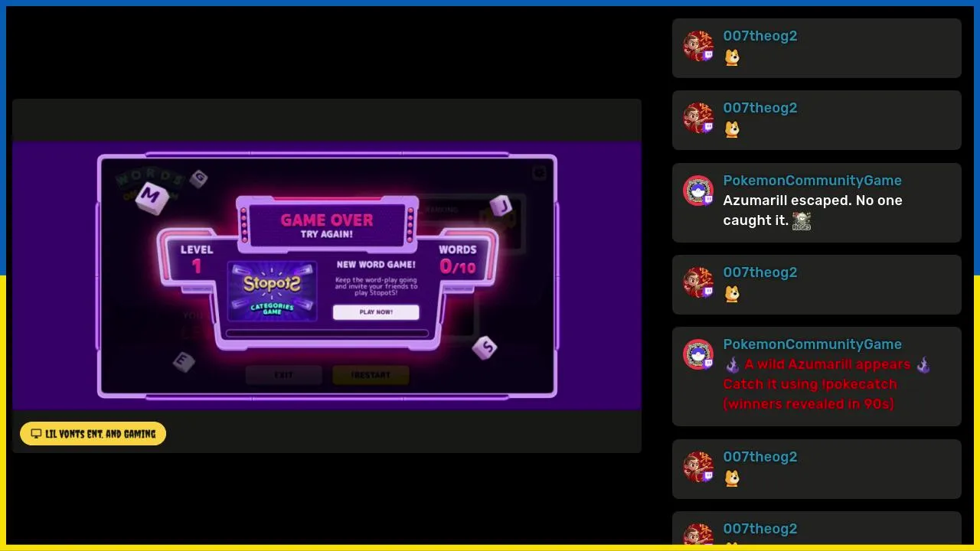Click the dog emote in topmost chat message
980x551 pixels.
click(x=732, y=57)
